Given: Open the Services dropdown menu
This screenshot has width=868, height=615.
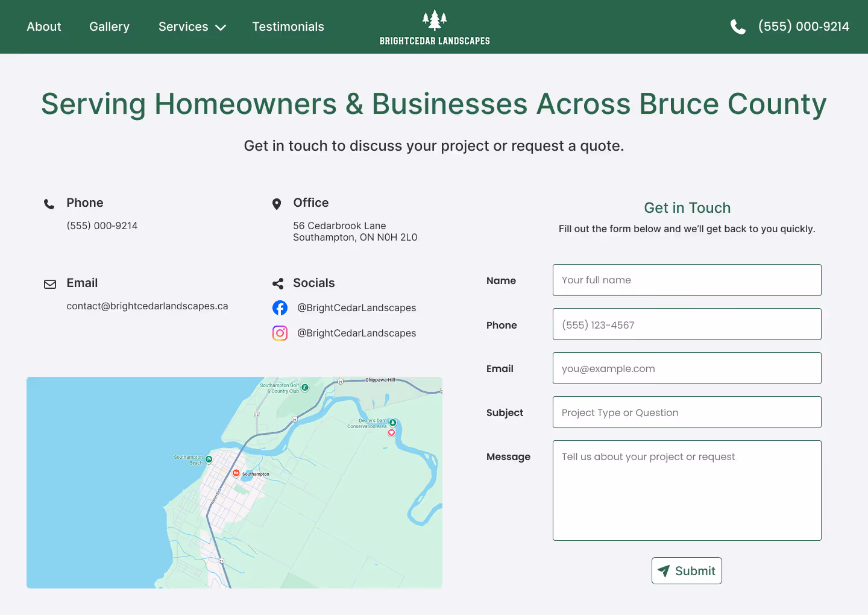Looking at the screenshot, I should click(192, 27).
